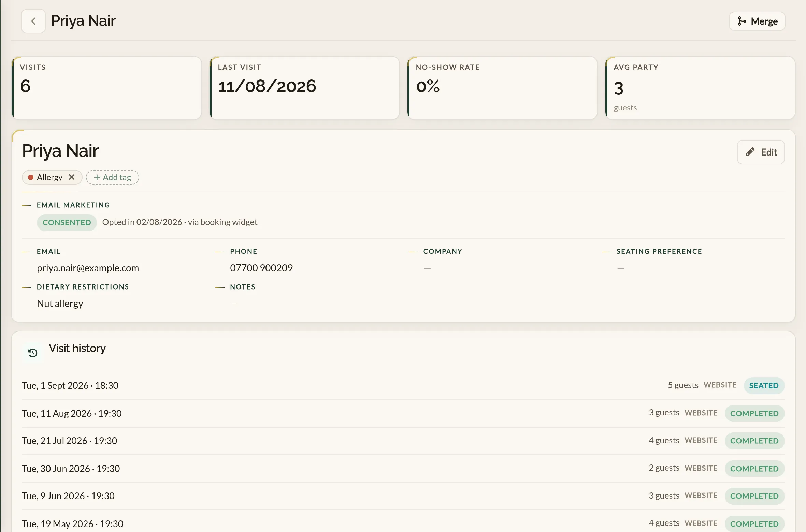
Task: Click COMPLETED badge for 9 Jun visit
Action: (754, 496)
